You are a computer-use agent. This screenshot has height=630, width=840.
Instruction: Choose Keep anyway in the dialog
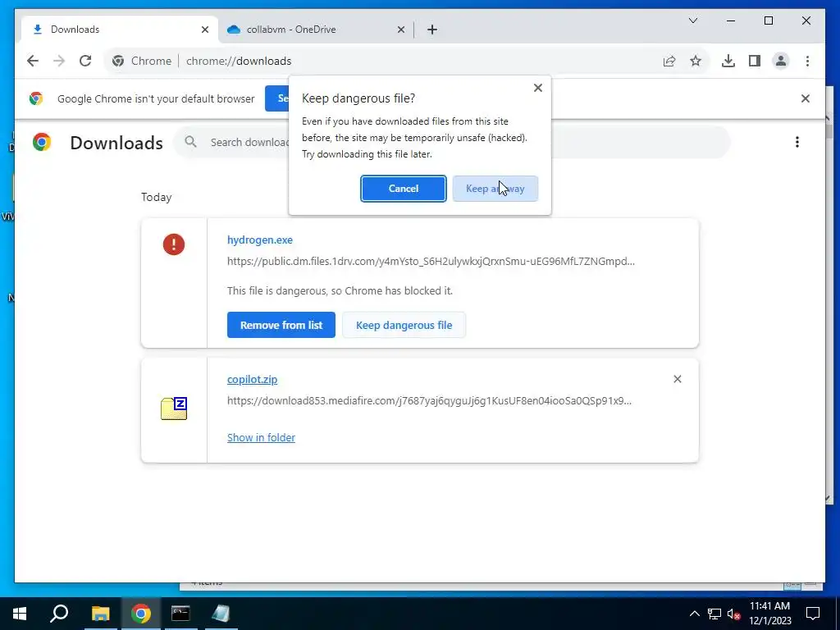495,189
